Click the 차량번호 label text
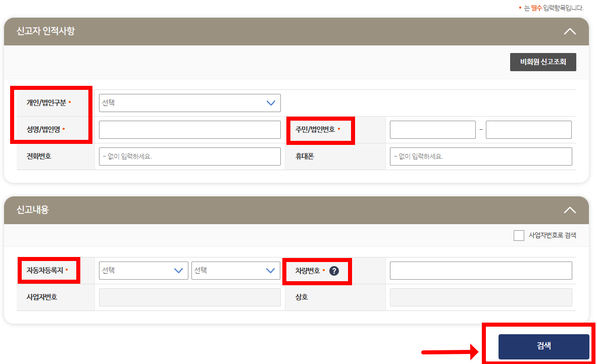Image resolution: width=597 pixels, height=364 pixels. [x=308, y=271]
